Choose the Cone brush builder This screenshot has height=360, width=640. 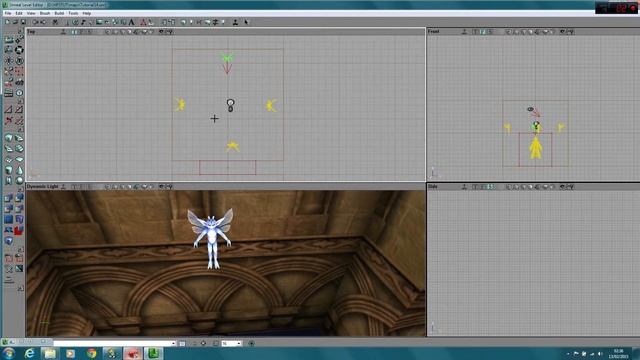[x=19, y=170]
